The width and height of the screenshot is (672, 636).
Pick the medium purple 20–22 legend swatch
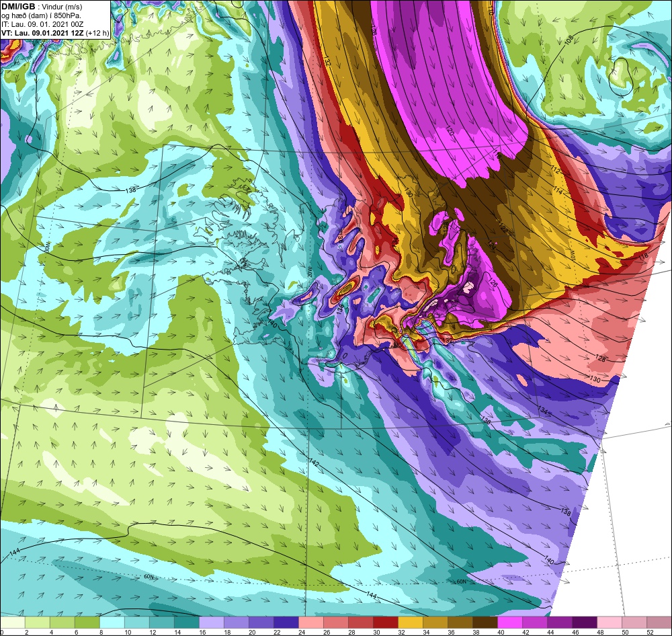[261, 622]
